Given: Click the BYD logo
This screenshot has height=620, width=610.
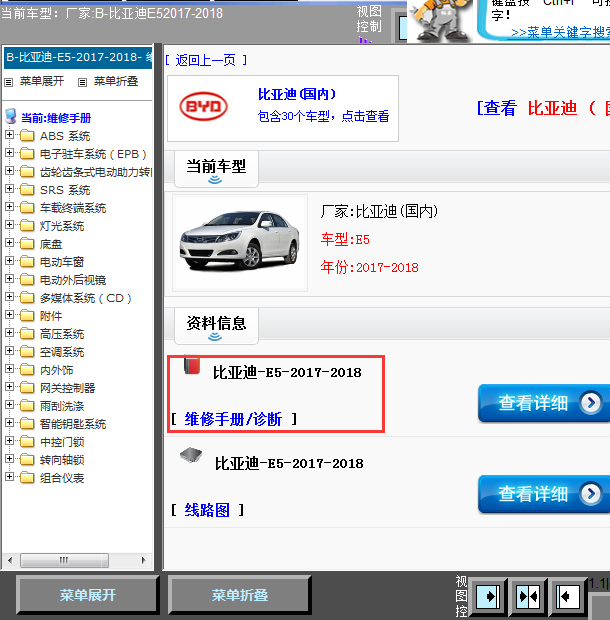Looking at the screenshot, I should click(x=204, y=106).
